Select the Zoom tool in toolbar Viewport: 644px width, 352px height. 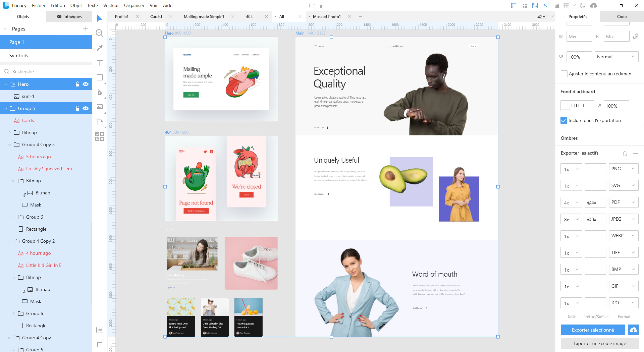click(99, 33)
